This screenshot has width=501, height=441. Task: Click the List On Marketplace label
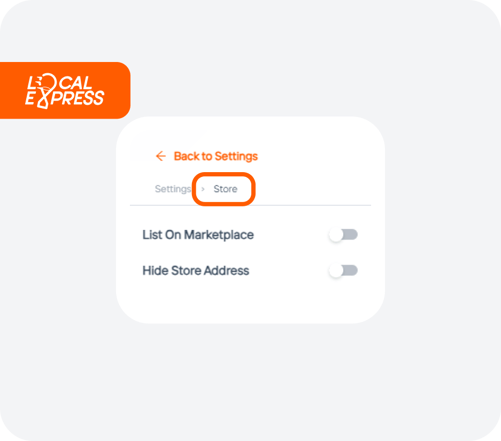[x=198, y=235]
